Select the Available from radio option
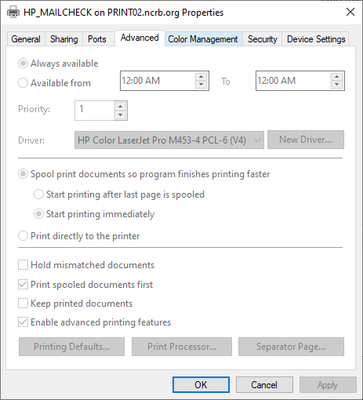 (23, 83)
